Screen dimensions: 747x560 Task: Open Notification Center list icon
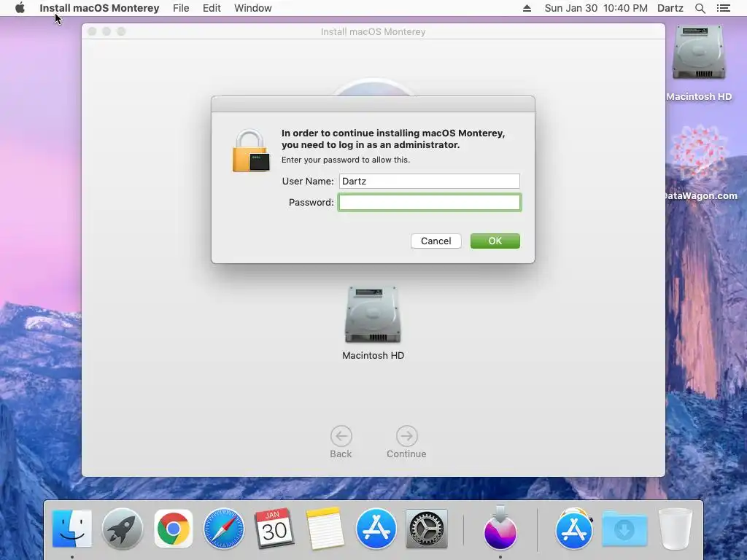click(x=723, y=8)
